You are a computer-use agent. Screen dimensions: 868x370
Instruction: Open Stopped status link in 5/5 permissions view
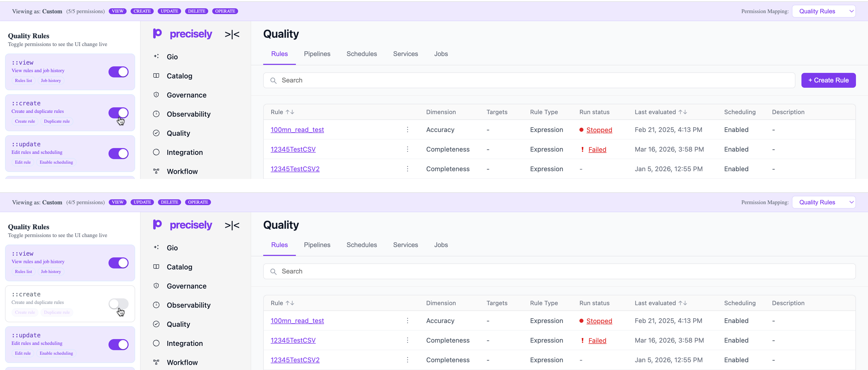(x=599, y=130)
